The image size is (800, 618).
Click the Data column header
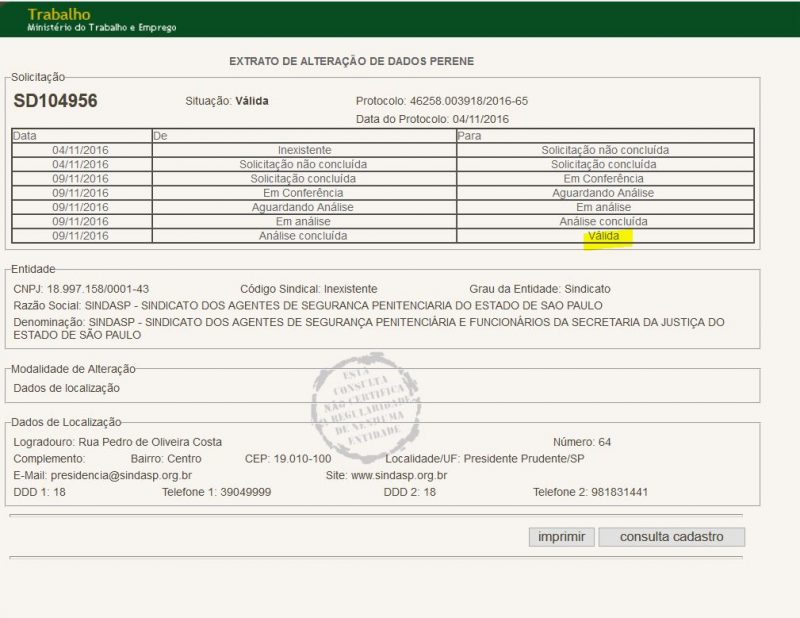tap(82, 136)
